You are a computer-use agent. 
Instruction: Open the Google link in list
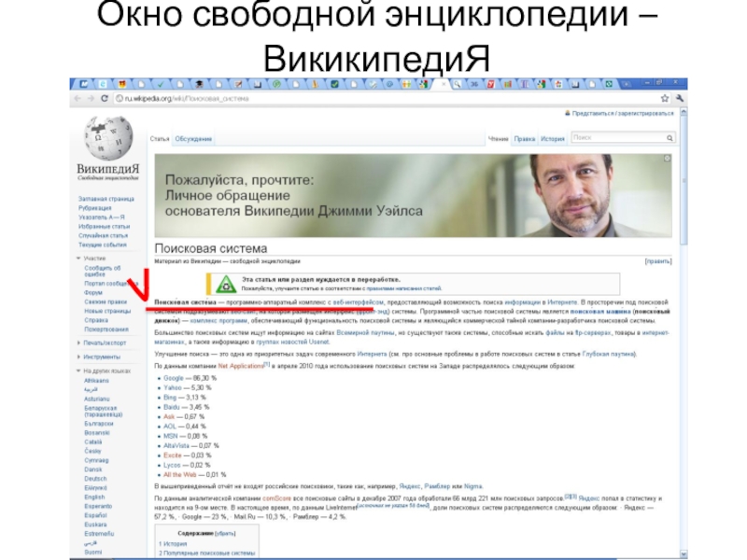click(174, 378)
